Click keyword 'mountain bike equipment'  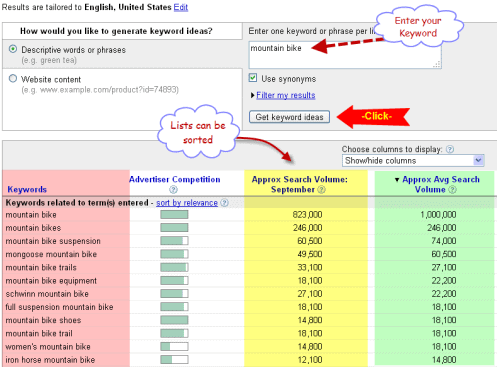pyautogui.click(x=51, y=281)
